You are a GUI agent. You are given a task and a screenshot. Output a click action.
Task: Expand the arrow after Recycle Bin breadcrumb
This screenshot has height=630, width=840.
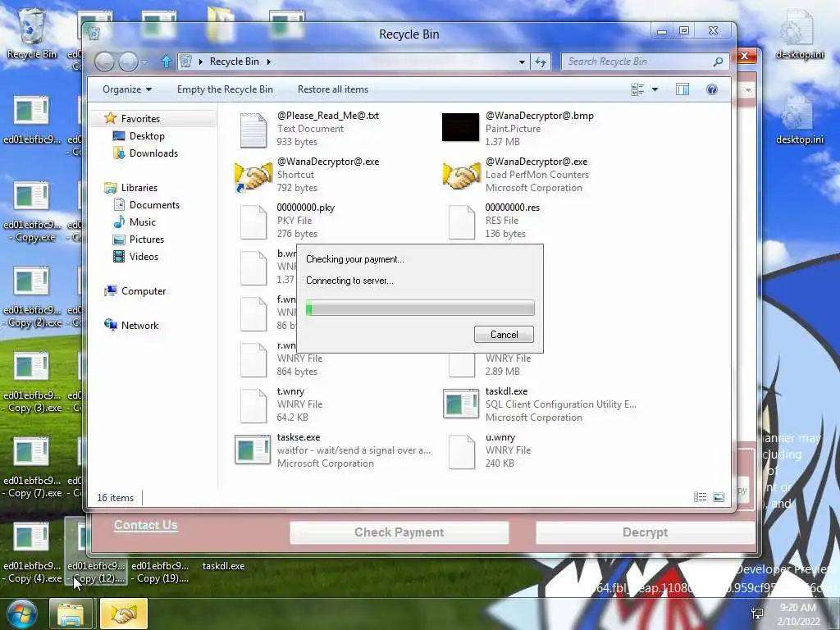tap(268, 62)
